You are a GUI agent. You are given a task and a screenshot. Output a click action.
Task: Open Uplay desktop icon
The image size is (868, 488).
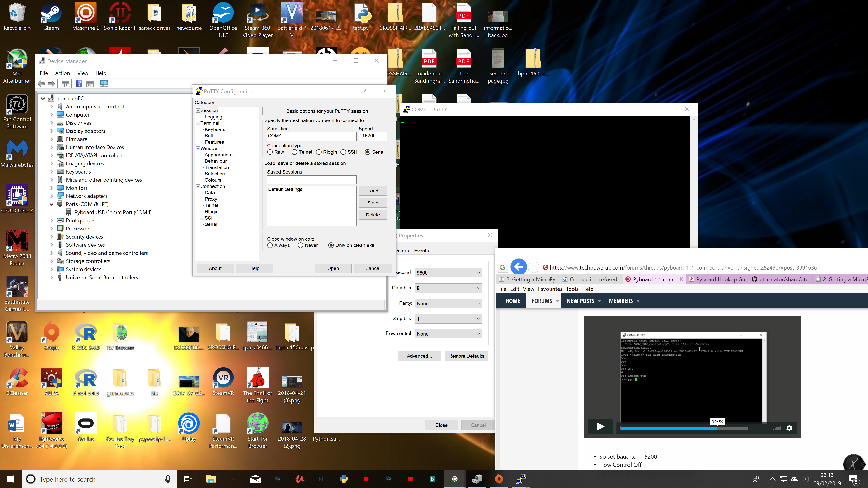pos(189,427)
